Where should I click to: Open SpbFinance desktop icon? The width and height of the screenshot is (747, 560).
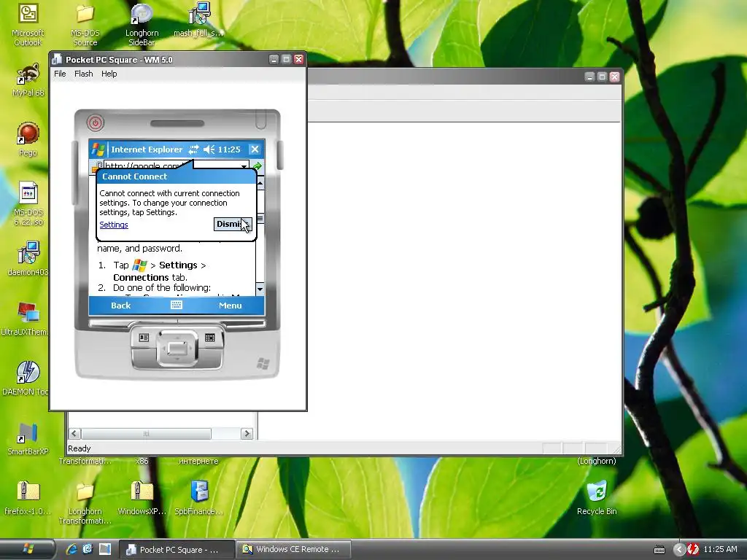(x=198, y=498)
